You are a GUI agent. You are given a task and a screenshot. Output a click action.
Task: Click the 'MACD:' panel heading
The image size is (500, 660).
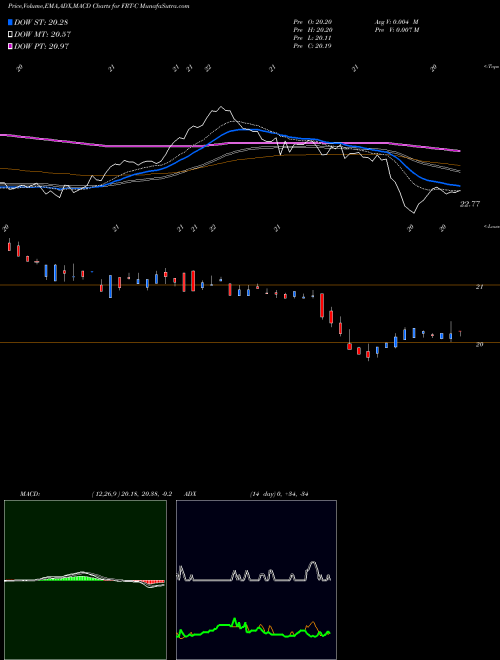click(30, 494)
